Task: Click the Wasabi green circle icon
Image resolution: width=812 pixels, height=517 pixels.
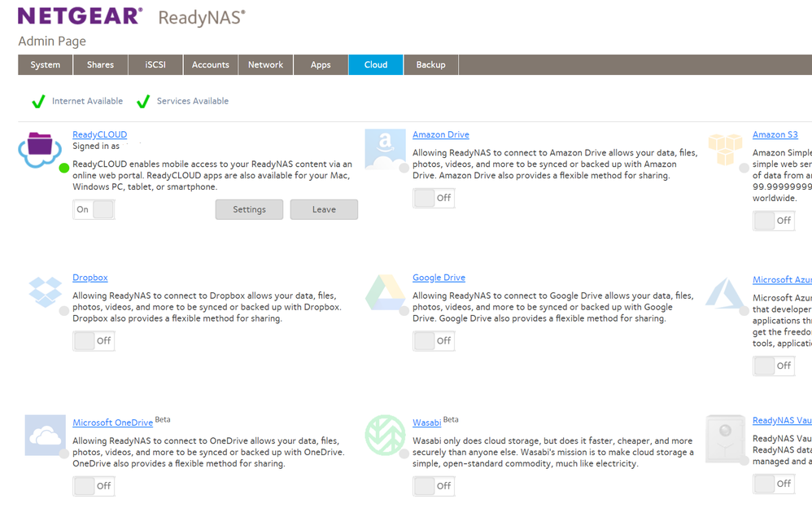Action: click(385, 435)
